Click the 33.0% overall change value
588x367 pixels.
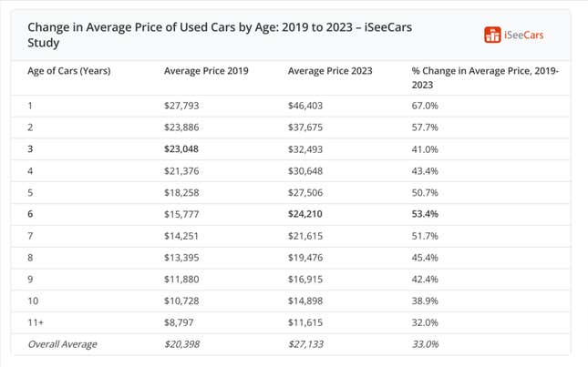coord(425,344)
